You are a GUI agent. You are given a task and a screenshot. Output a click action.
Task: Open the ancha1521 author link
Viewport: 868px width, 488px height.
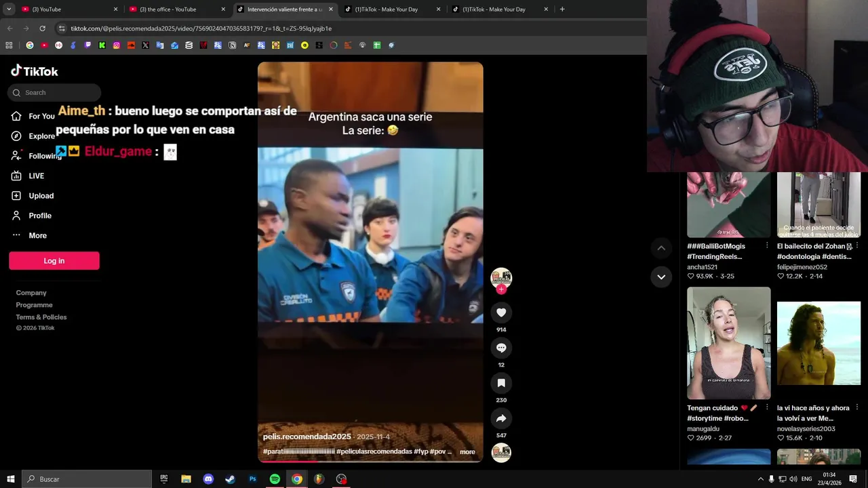pyautogui.click(x=702, y=267)
